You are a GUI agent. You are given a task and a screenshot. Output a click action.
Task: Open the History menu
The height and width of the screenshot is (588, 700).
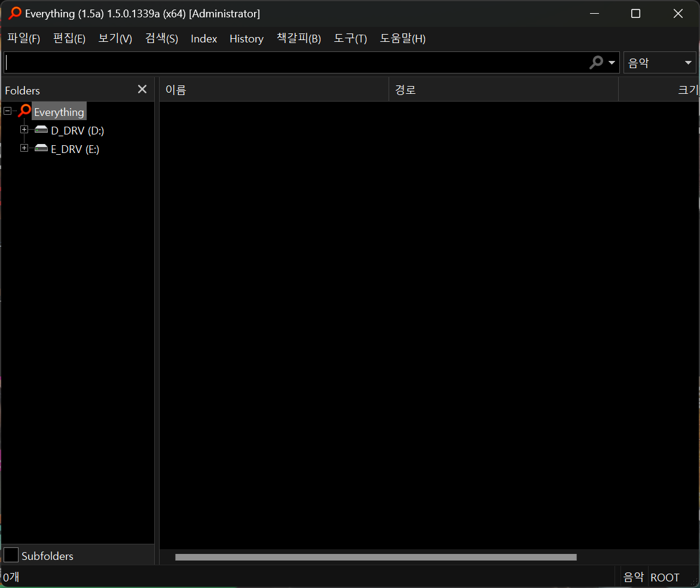click(246, 39)
